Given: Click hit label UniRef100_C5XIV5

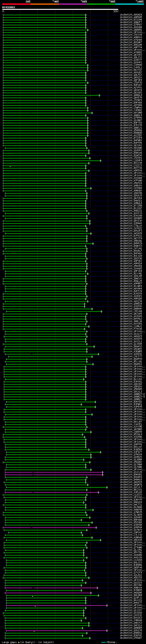Looking at the screenshot, I should pyautogui.click(x=131, y=35).
